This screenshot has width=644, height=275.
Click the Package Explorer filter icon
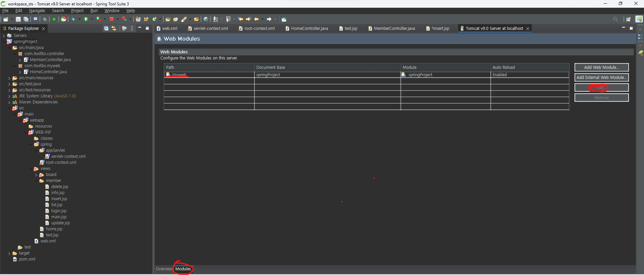124,28
